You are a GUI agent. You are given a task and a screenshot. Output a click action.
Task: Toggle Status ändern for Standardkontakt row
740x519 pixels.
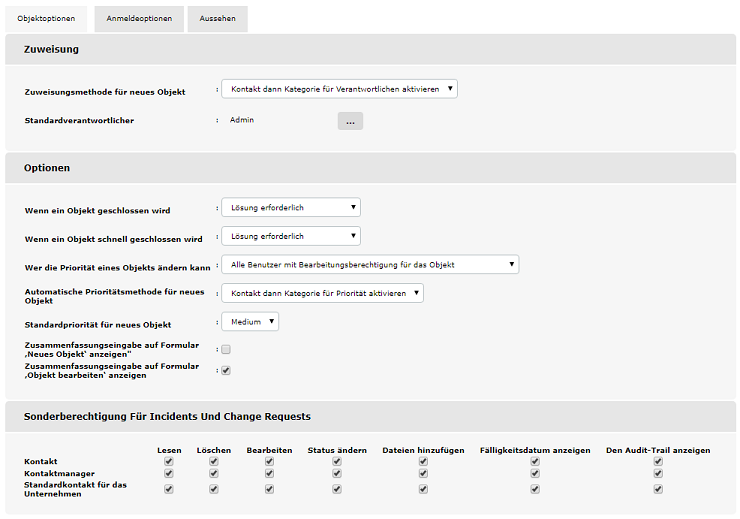click(x=337, y=489)
